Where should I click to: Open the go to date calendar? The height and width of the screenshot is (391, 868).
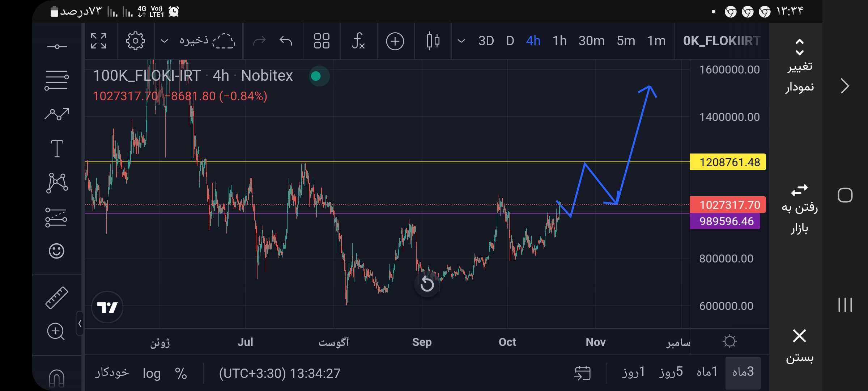point(583,373)
